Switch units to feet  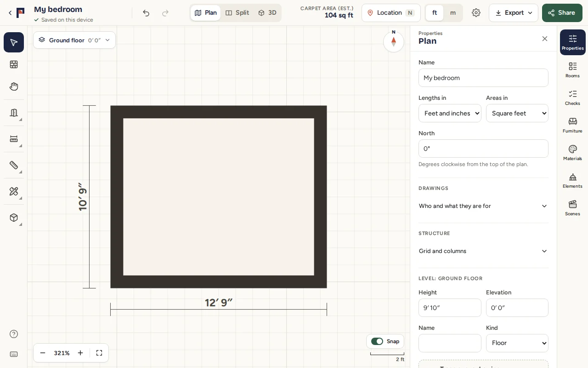pyautogui.click(x=435, y=13)
